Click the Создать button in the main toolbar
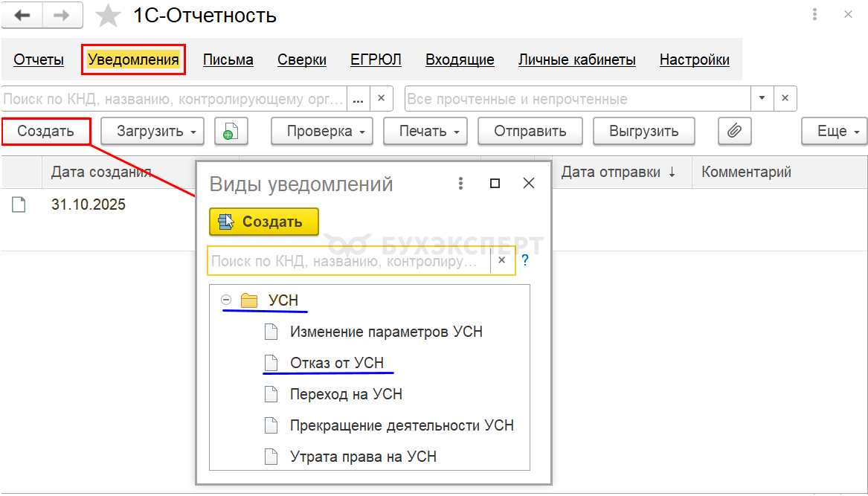Viewport: 868px width, 496px height. tap(46, 131)
